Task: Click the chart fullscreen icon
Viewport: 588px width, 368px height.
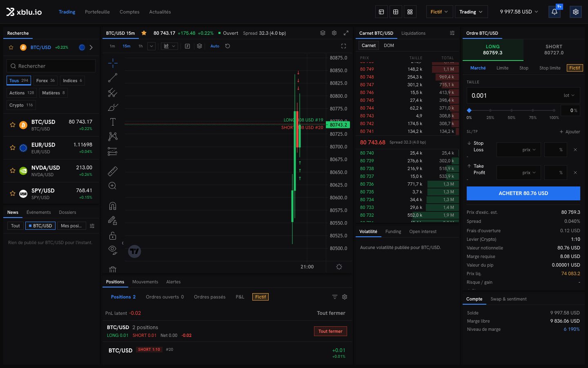Action: [x=343, y=46]
